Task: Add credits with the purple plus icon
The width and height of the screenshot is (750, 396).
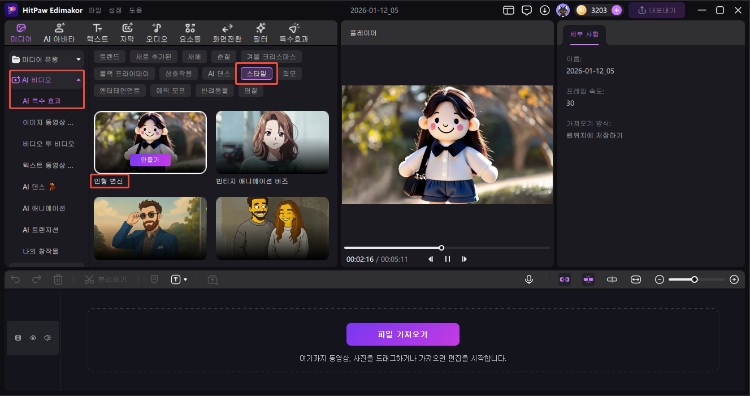Action: point(617,10)
